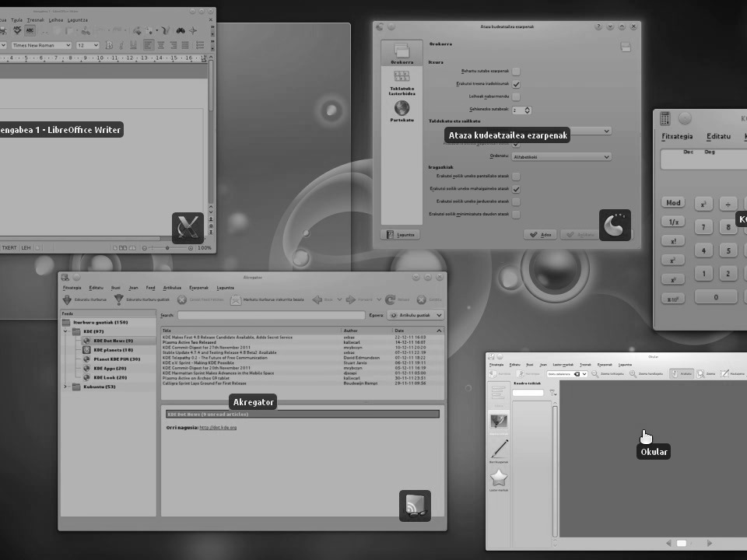This screenshot has height=560, width=747.
Task: Run the spelling check in LibreOffice Writer
Action: (17, 30)
